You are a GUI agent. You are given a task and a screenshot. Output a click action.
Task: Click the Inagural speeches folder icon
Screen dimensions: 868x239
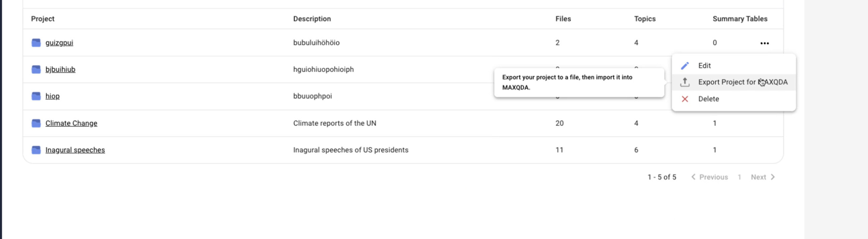(x=36, y=150)
